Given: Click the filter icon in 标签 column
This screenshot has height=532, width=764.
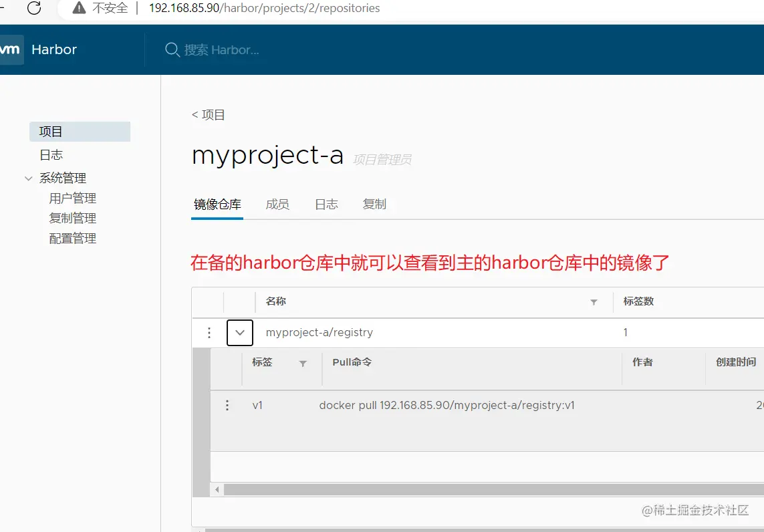Looking at the screenshot, I should pos(303,364).
